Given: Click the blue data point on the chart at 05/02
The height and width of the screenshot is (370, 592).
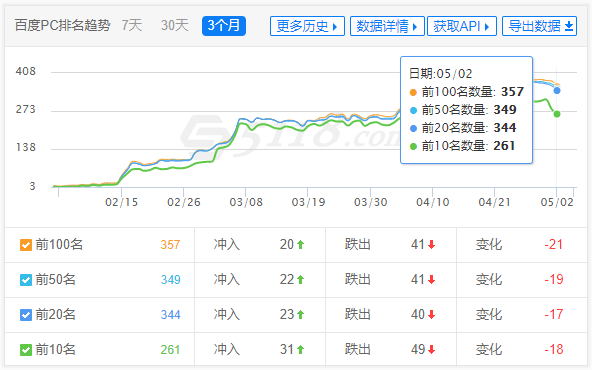Looking at the screenshot, I should [557, 91].
